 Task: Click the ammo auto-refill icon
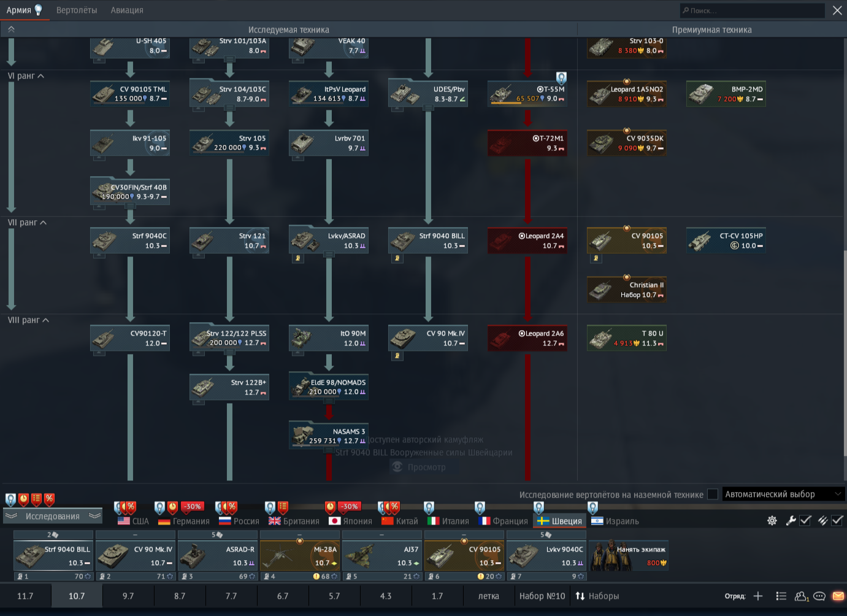pyautogui.click(x=822, y=521)
